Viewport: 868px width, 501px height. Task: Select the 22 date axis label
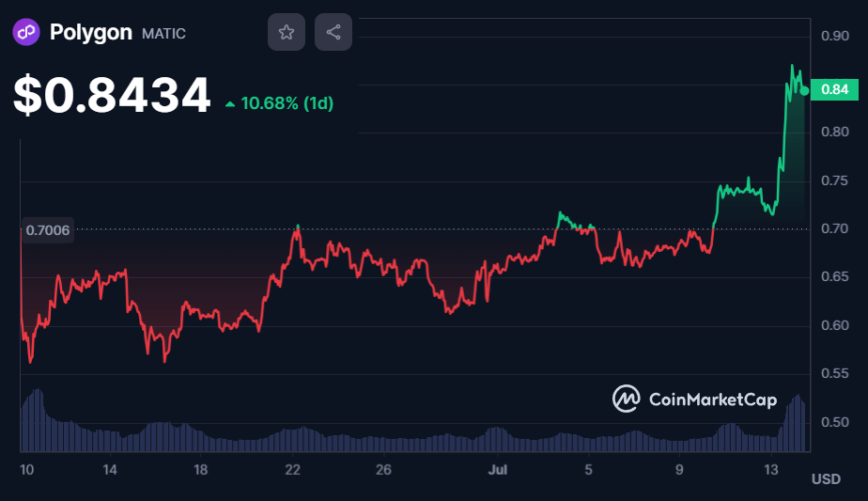[293, 468]
